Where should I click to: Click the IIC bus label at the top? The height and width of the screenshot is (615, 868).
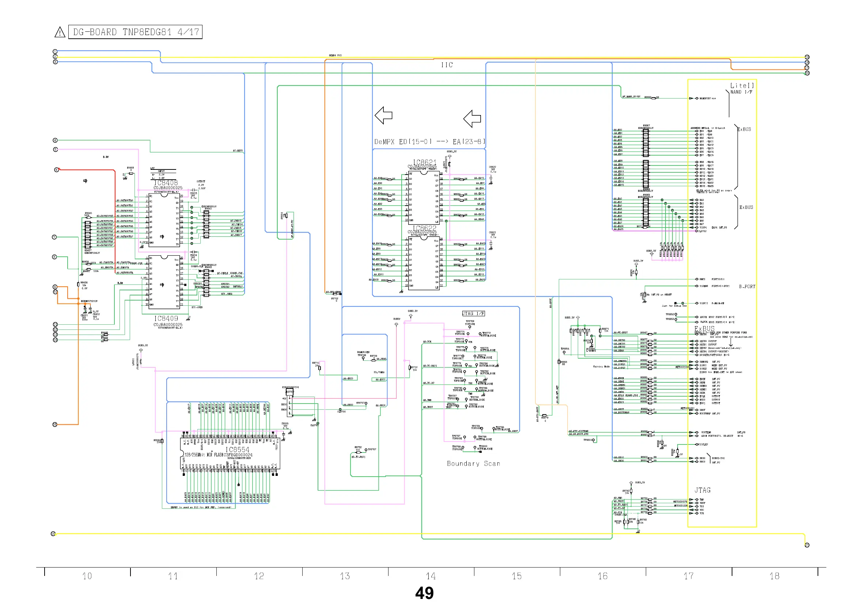click(x=447, y=65)
